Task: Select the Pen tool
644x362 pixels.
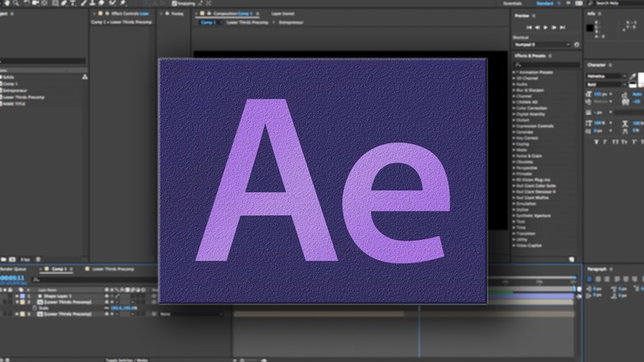Action: (64, 3)
